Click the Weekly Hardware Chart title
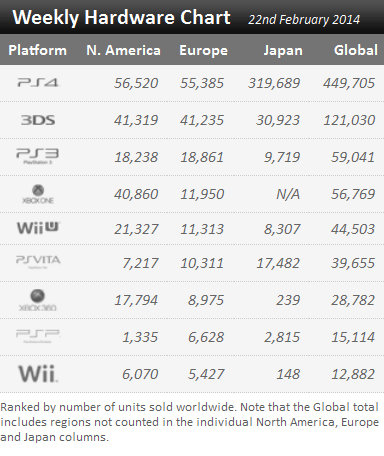Viewport: 384px width, 456px height. (x=121, y=17)
